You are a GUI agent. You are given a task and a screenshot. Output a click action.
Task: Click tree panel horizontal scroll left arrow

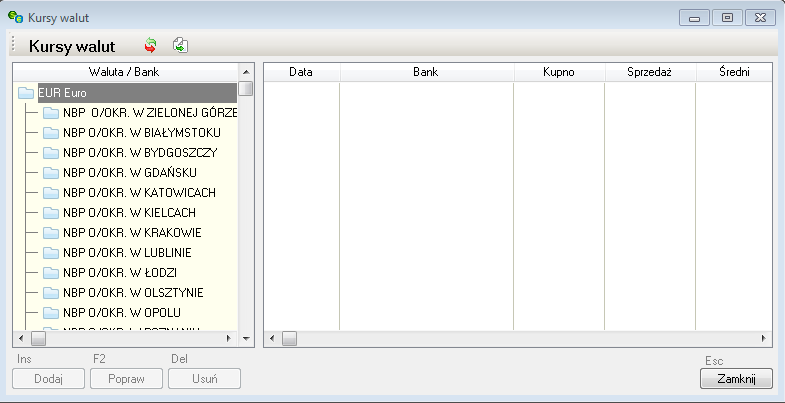click(21, 338)
